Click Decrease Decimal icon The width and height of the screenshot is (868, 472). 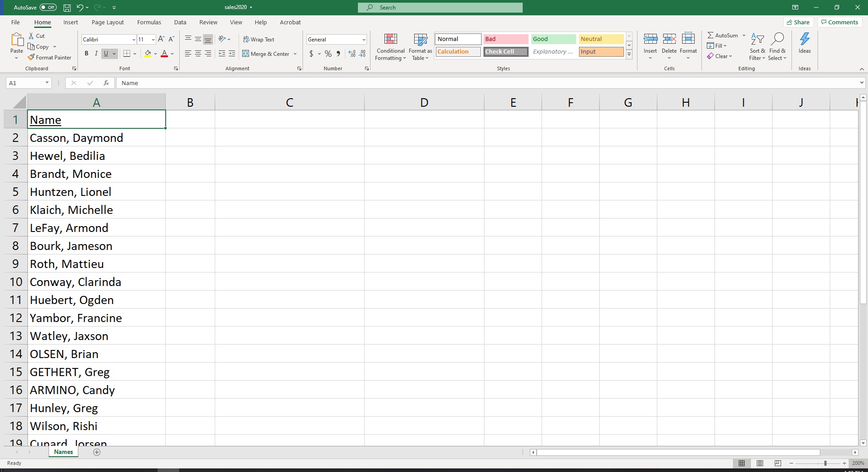(362, 54)
